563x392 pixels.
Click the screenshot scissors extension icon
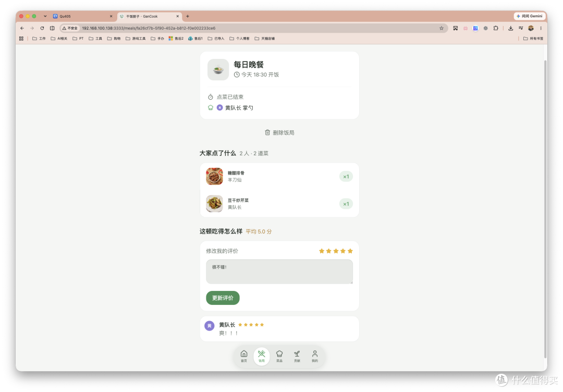pos(455,28)
